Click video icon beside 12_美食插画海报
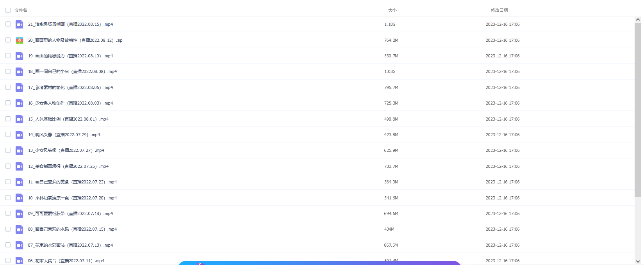Viewport: 644px width, 265px height. (19, 166)
